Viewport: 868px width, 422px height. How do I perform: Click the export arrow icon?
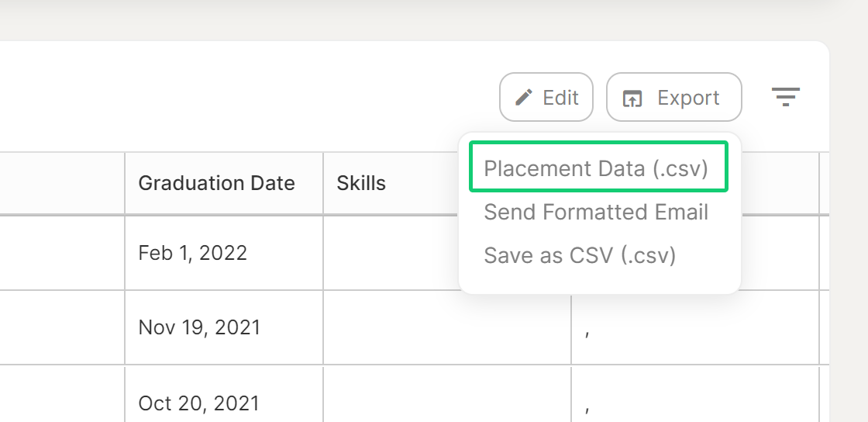(x=632, y=98)
